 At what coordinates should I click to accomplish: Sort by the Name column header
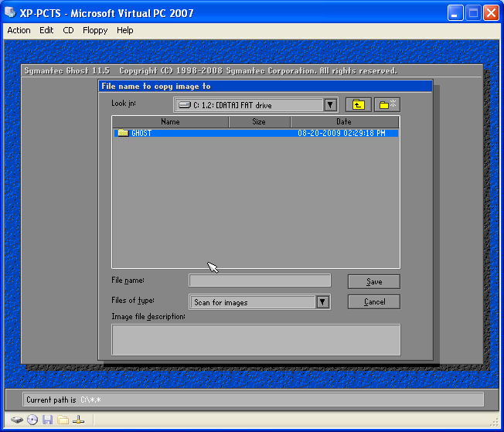click(x=170, y=122)
